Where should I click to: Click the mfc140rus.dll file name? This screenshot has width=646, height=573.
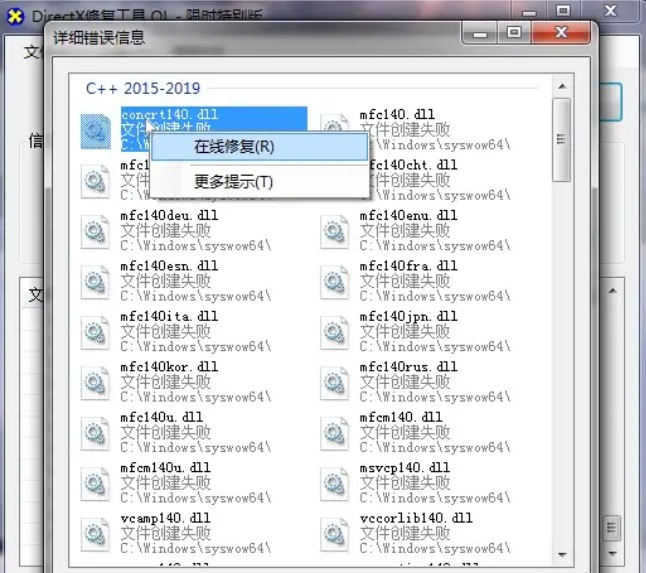tap(408, 367)
